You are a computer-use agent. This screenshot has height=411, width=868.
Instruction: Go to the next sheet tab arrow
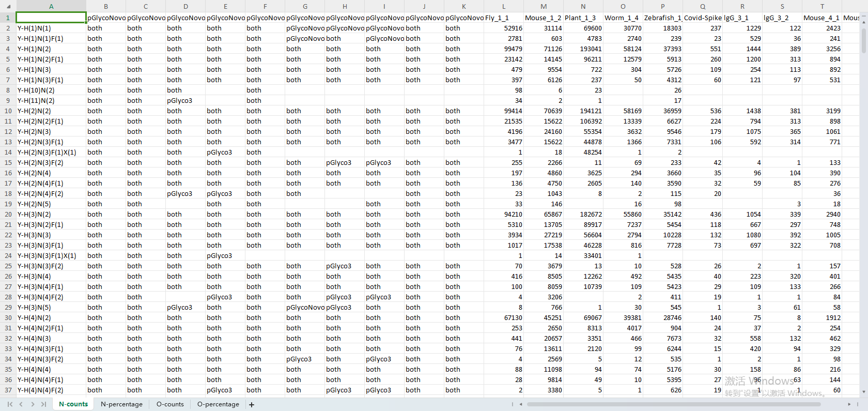click(33, 404)
